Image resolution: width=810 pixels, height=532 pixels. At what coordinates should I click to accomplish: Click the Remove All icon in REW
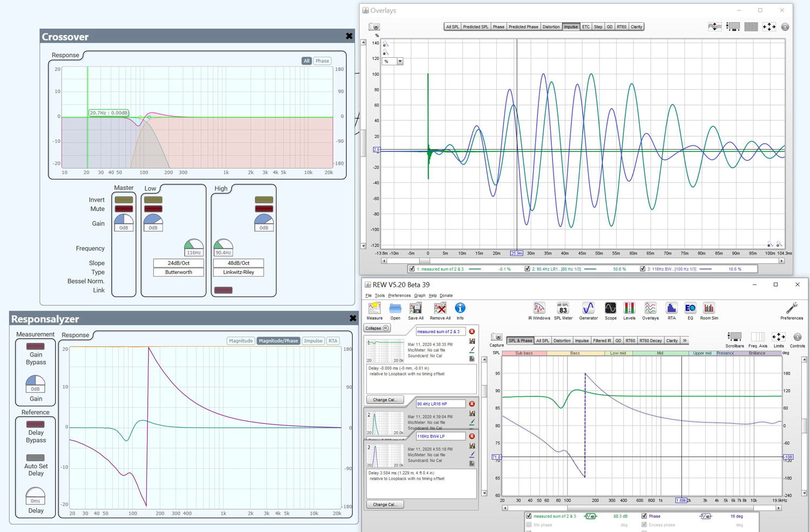[x=440, y=308]
